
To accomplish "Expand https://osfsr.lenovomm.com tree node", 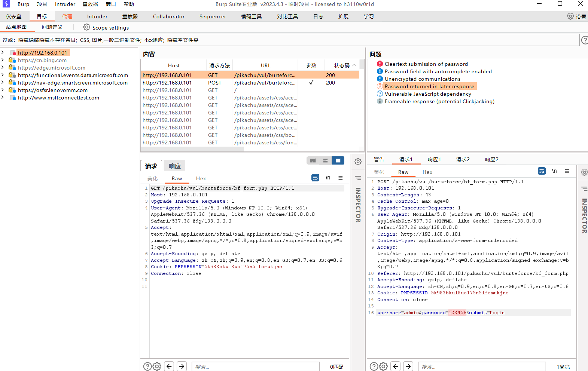I will [x=3, y=90].
